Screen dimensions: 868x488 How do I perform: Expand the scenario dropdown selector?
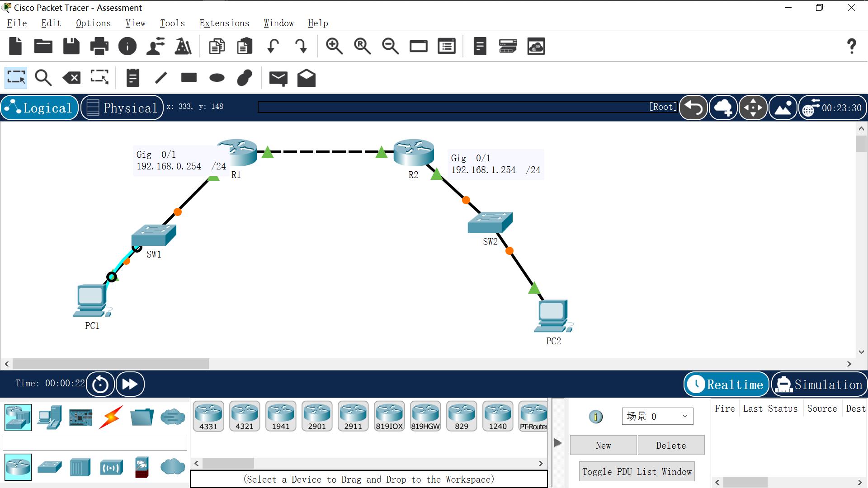[x=684, y=415]
